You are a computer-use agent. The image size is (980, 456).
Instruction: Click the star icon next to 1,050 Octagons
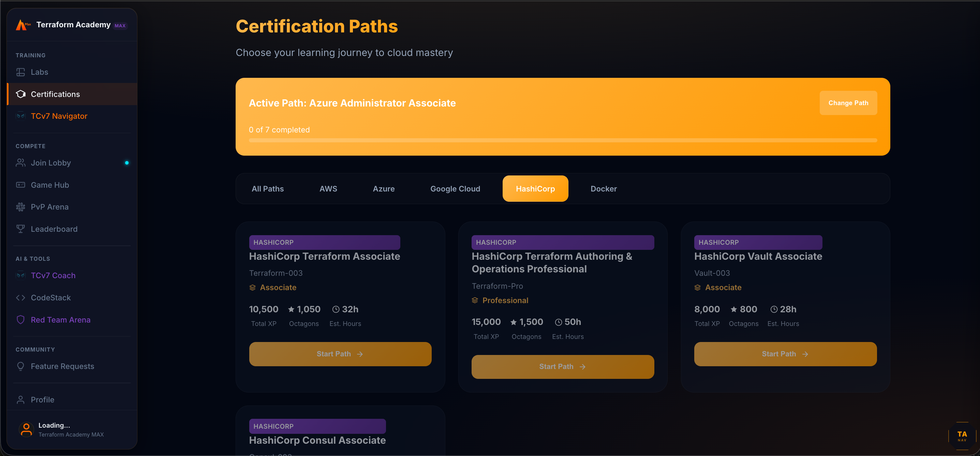point(291,309)
